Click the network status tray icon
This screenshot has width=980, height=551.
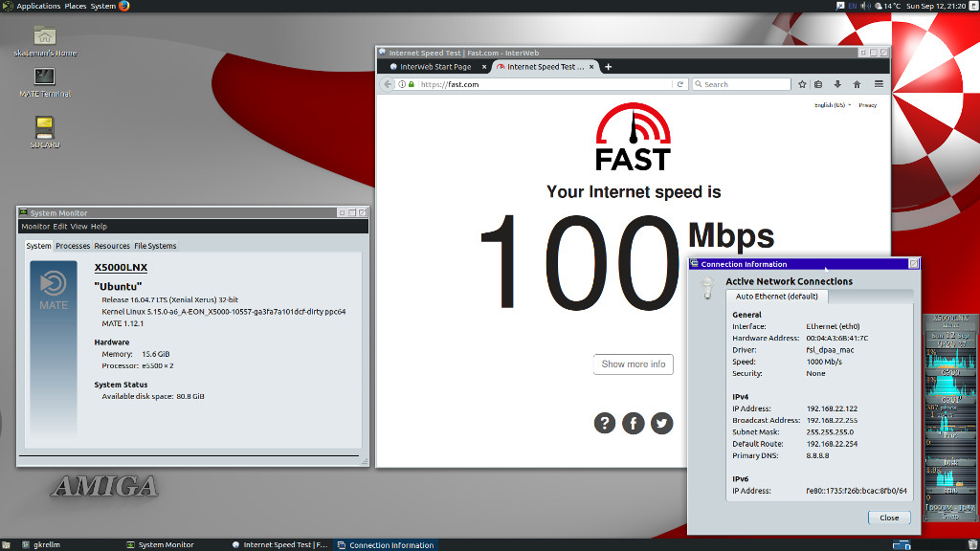tap(840, 6)
